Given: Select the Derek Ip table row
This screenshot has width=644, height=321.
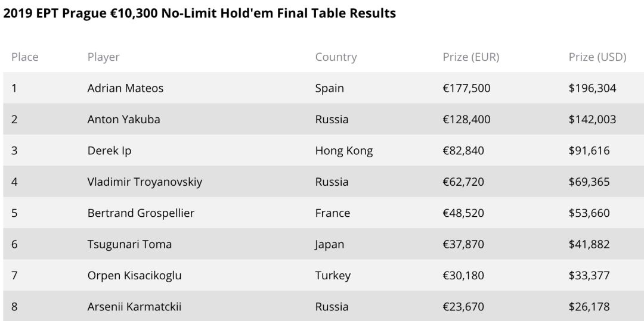Looking at the screenshot, I should [324, 151].
